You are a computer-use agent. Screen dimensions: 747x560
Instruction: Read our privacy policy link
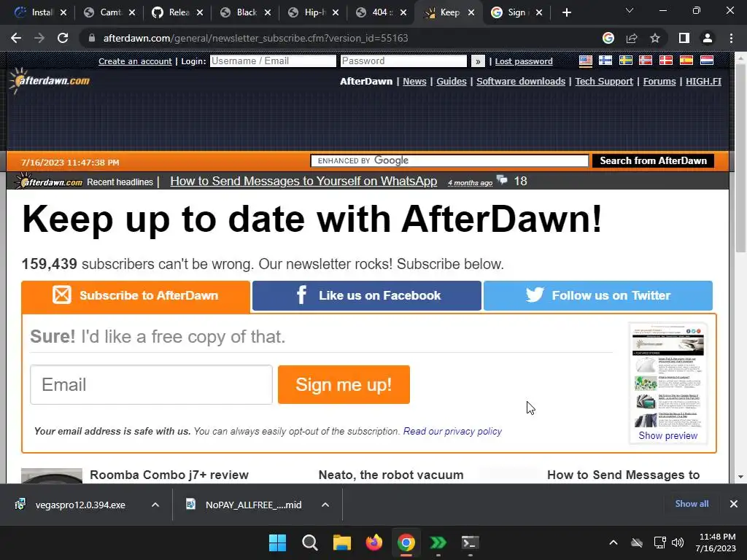[x=452, y=432]
